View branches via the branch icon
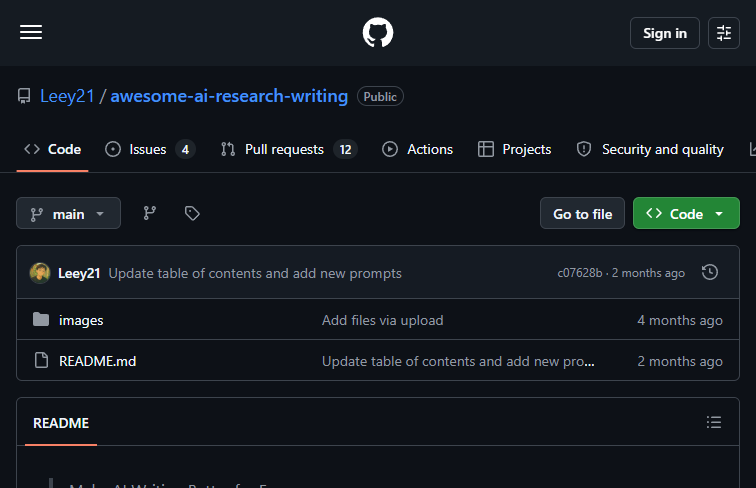The image size is (756, 488). point(149,213)
